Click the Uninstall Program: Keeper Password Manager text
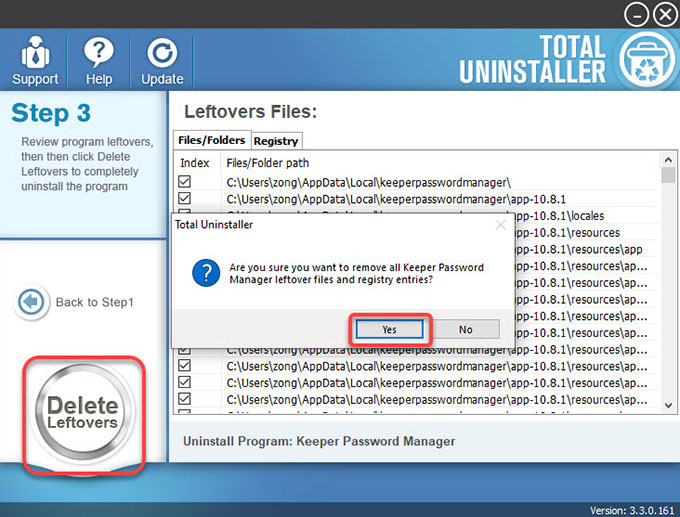 coord(319,441)
